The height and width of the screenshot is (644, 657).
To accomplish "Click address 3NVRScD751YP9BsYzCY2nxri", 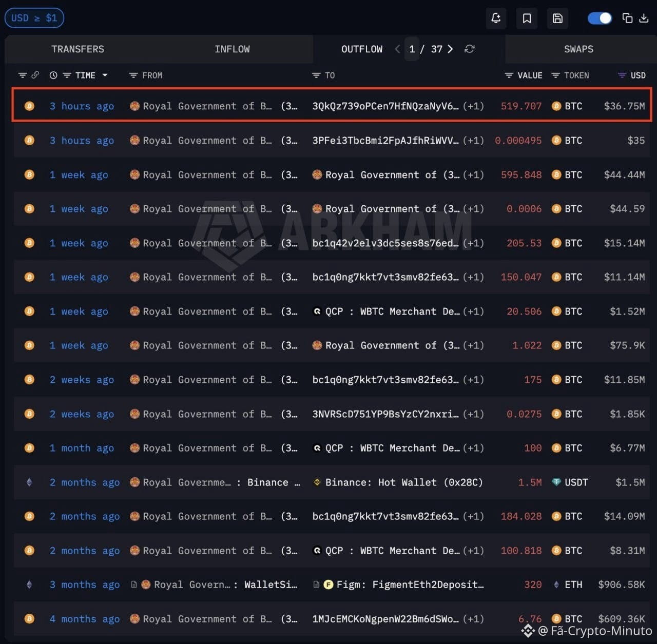I will (x=385, y=414).
